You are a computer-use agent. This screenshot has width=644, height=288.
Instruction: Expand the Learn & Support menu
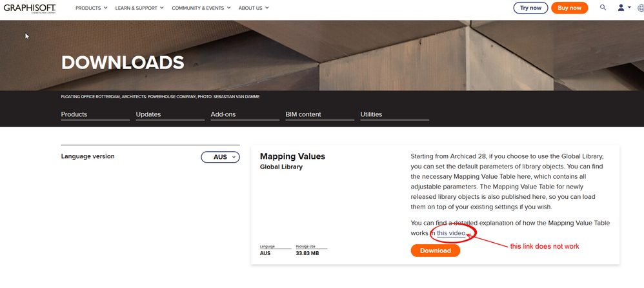tap(139, 8)
